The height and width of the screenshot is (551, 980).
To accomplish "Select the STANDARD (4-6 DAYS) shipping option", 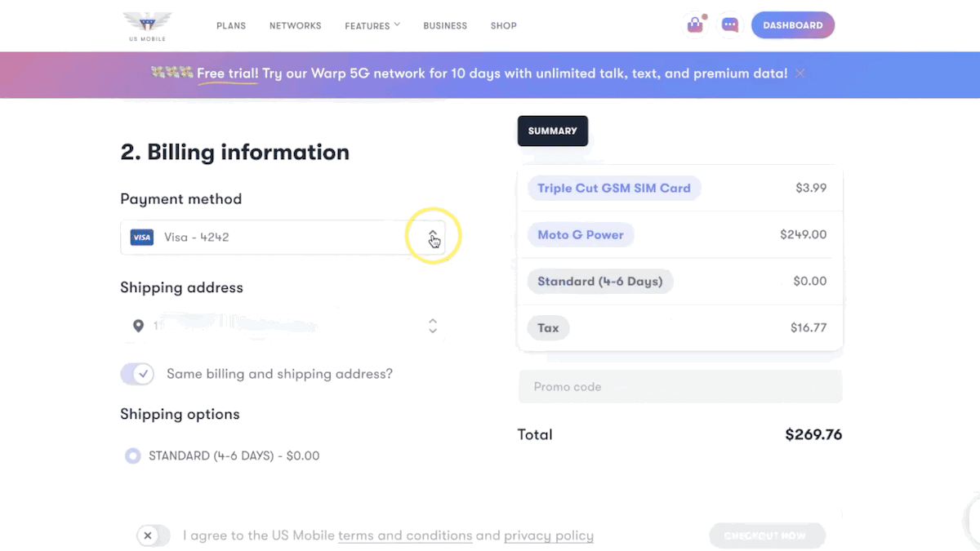I will [132, 455].
